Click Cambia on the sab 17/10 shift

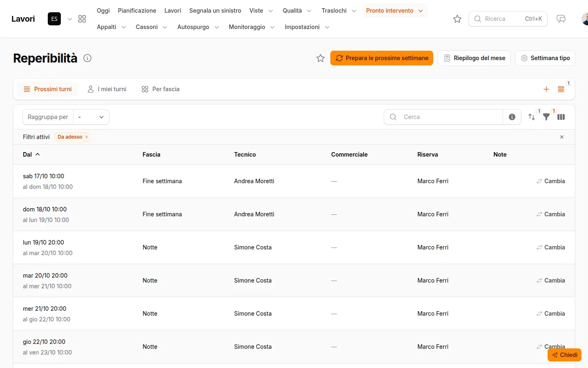(551, 181)
